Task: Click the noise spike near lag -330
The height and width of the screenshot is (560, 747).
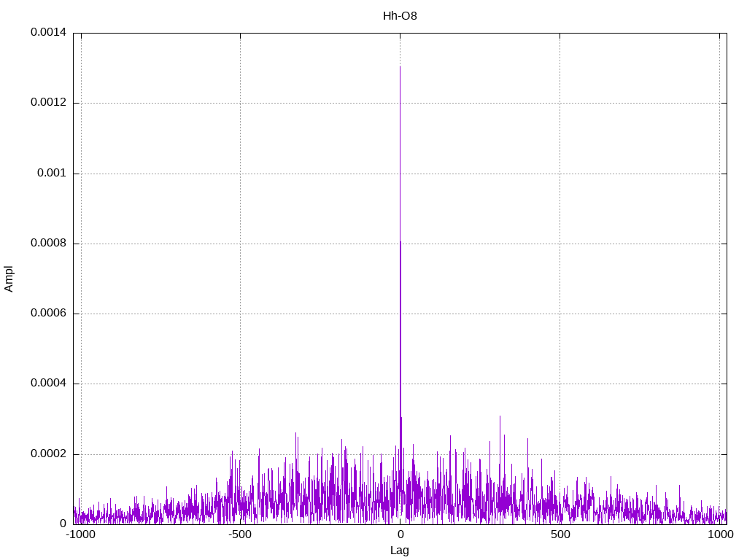Action: click(x=296, y=434)
